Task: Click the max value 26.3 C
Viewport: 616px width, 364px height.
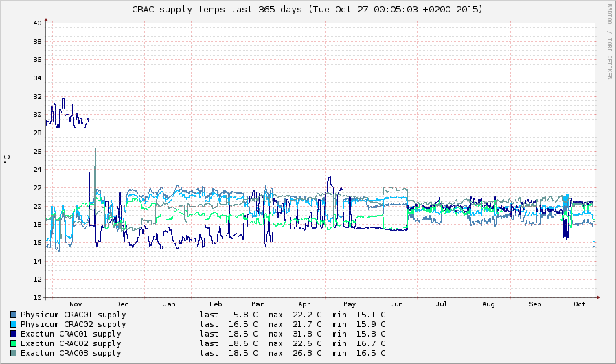Action: coord(307,354)
